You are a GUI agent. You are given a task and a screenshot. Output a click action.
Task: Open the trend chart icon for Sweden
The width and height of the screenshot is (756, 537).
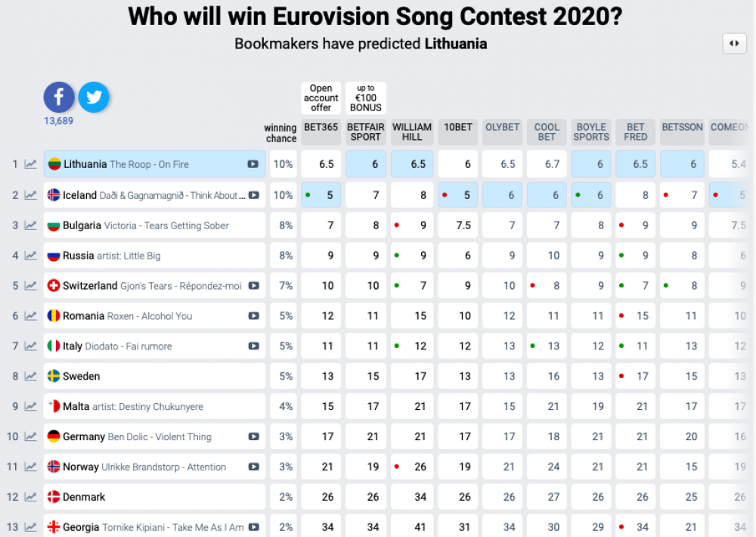point(31,376)
